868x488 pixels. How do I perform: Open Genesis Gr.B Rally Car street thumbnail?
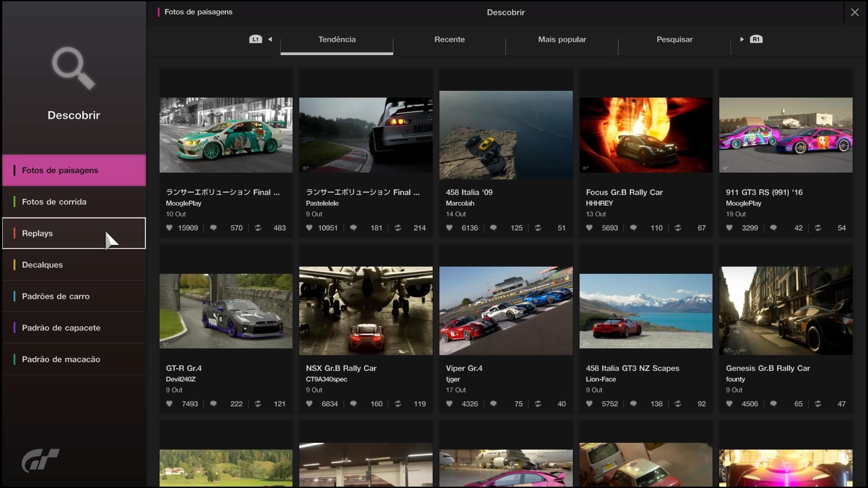pyautogui.click(x=786, y=311)
